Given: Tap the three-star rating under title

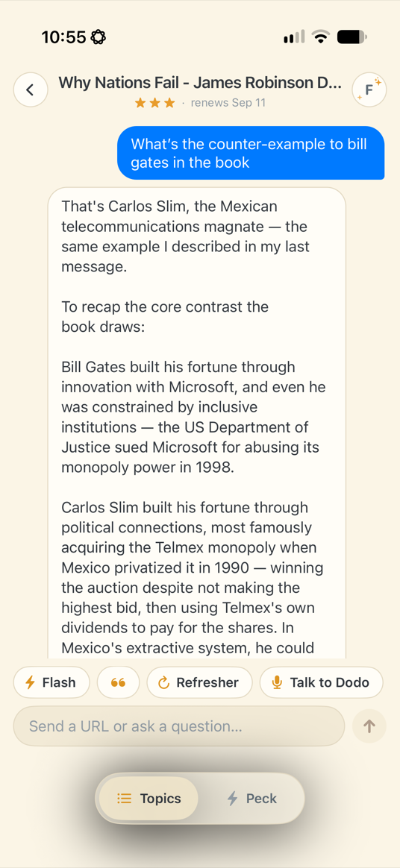Looking at the screenshot, I should [154, 103].
